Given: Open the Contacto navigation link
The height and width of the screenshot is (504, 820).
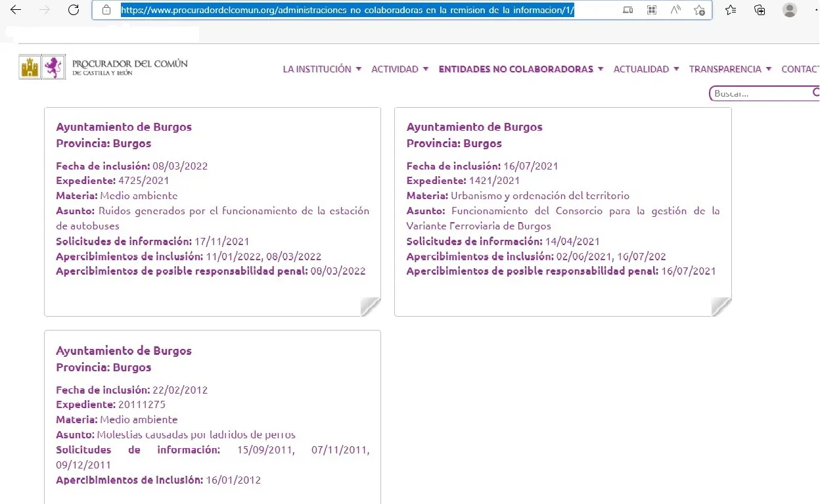Looking at the screenshot, I should (800, 69).
